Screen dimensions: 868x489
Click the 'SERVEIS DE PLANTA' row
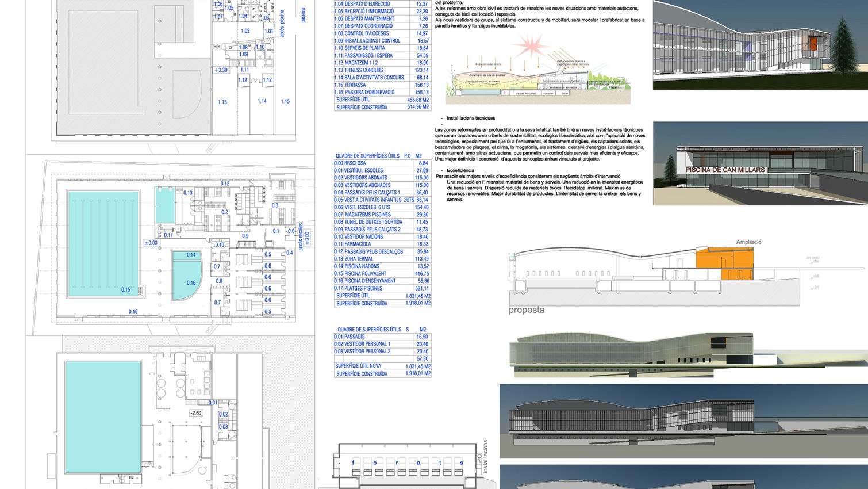pos(382,48)
